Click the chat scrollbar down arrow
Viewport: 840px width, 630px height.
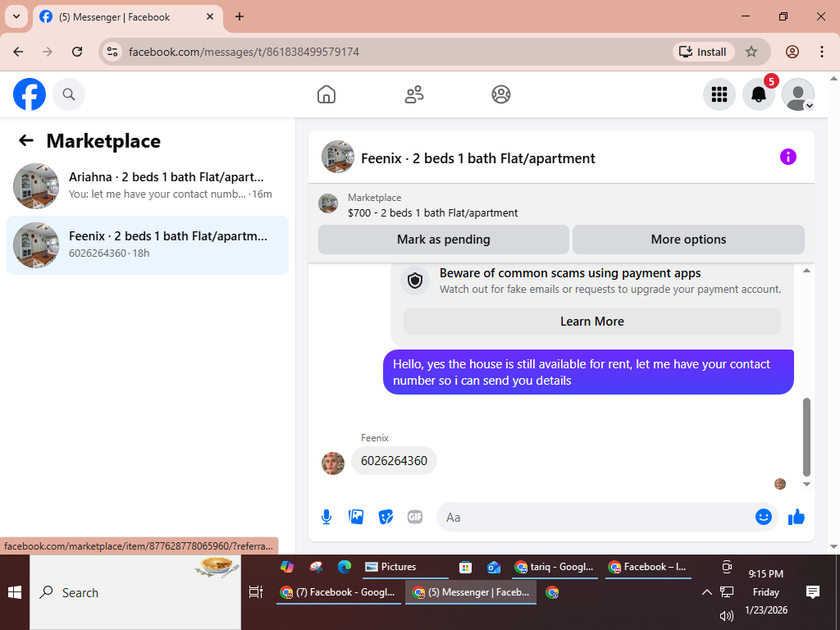pyautogui.click(x=807, y=484)
